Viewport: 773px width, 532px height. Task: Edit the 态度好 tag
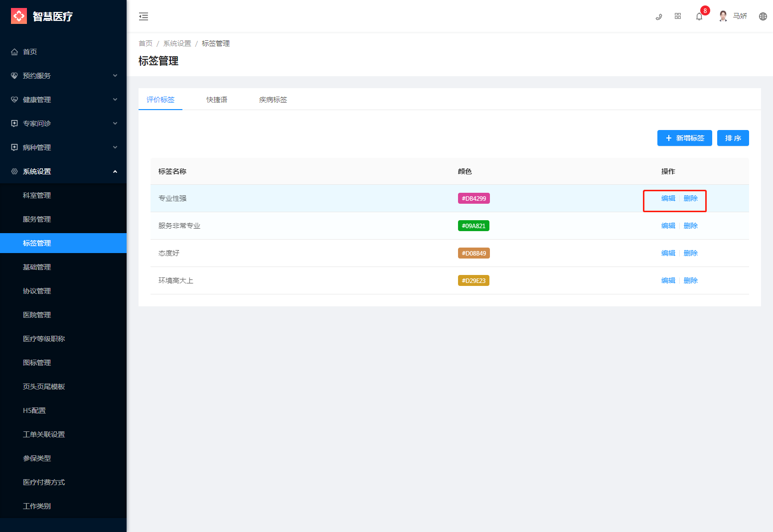668,253
